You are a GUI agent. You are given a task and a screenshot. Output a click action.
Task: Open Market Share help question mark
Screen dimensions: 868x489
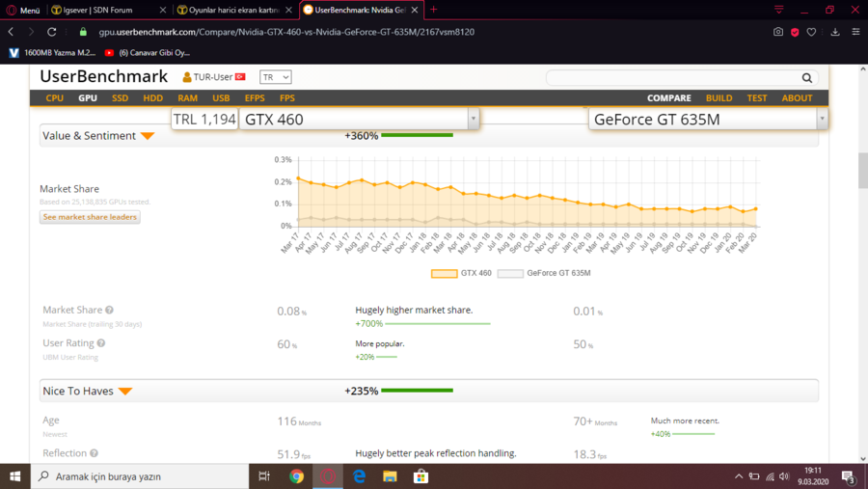(110, 311)
